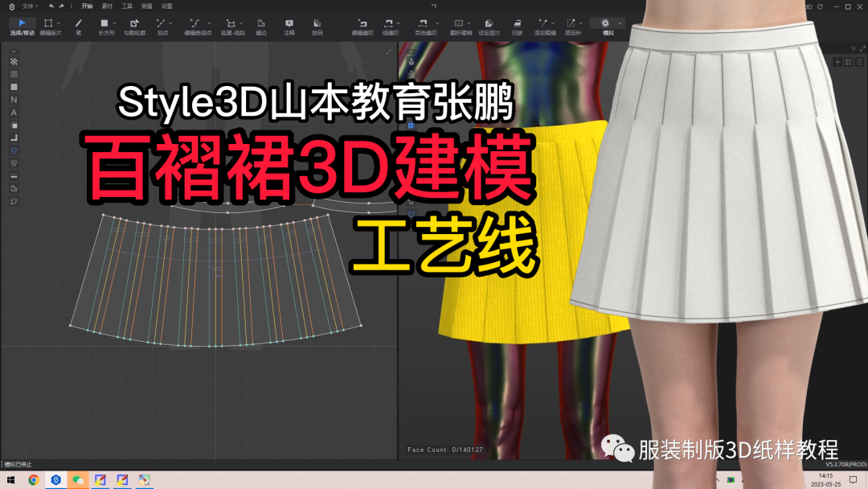Click the bottom-most shirt icon in 2D sidebar

point(14,202)
